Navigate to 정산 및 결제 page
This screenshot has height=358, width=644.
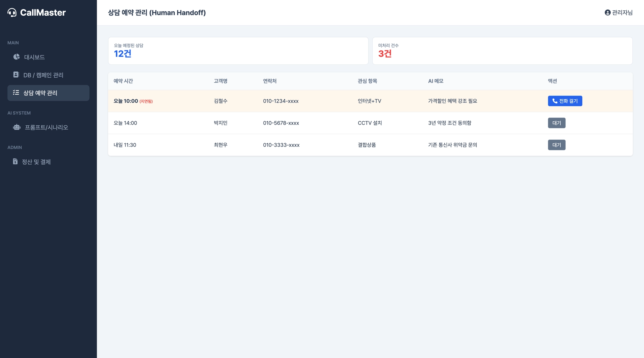pos(36,162)
